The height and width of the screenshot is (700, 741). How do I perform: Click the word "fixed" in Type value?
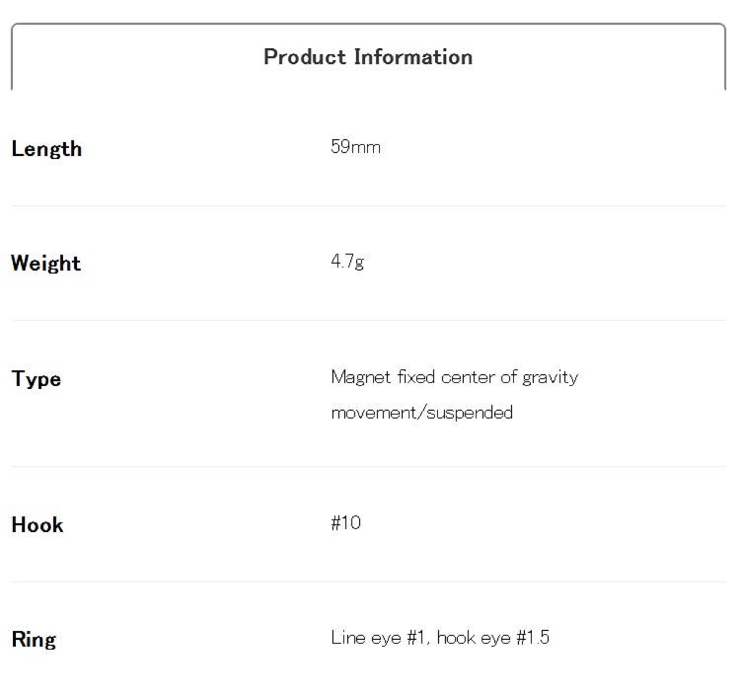[416, 377]
